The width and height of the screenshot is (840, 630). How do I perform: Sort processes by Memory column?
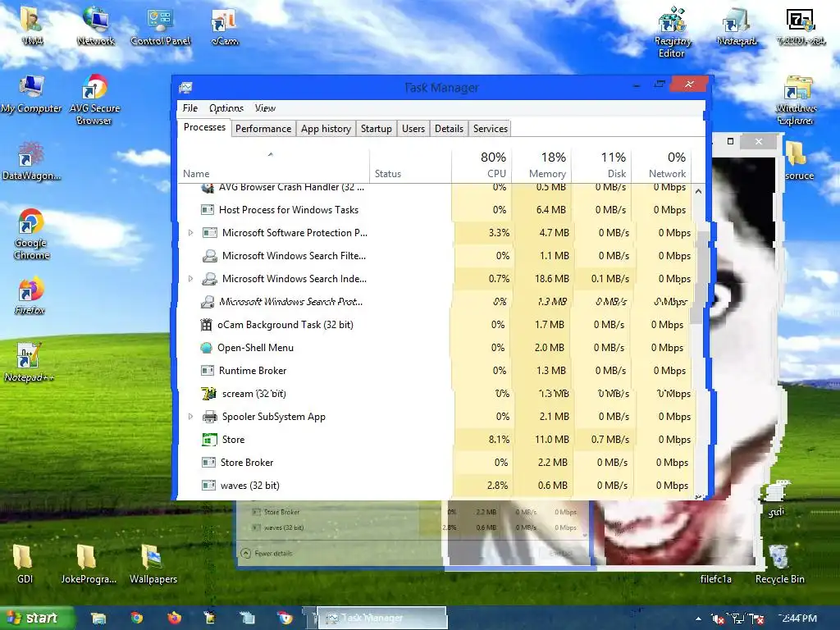tap(541, 167)
